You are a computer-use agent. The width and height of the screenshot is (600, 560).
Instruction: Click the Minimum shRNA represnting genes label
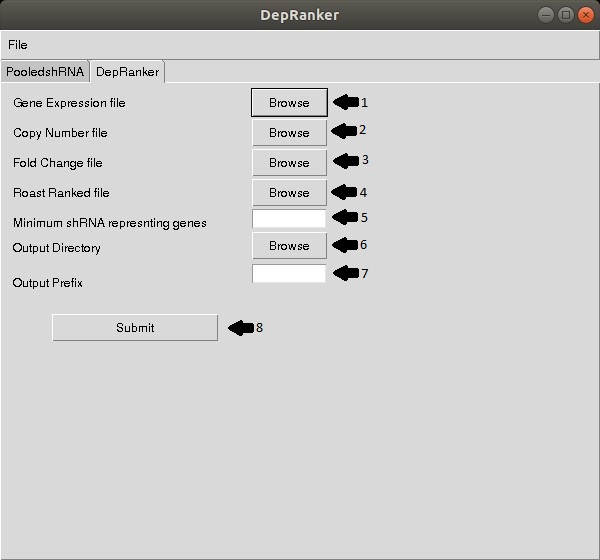click(x=110, y=223)
